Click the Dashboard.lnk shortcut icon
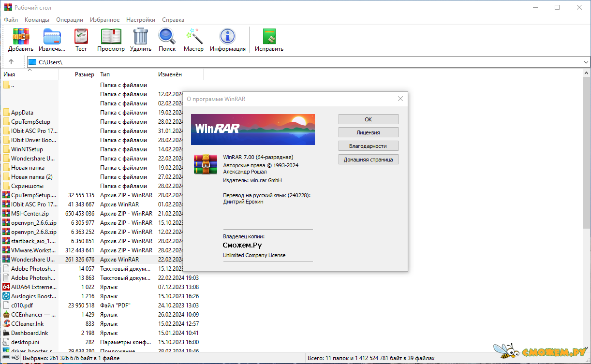The width and height of the screenshot is (591, 364). (6, 333)
